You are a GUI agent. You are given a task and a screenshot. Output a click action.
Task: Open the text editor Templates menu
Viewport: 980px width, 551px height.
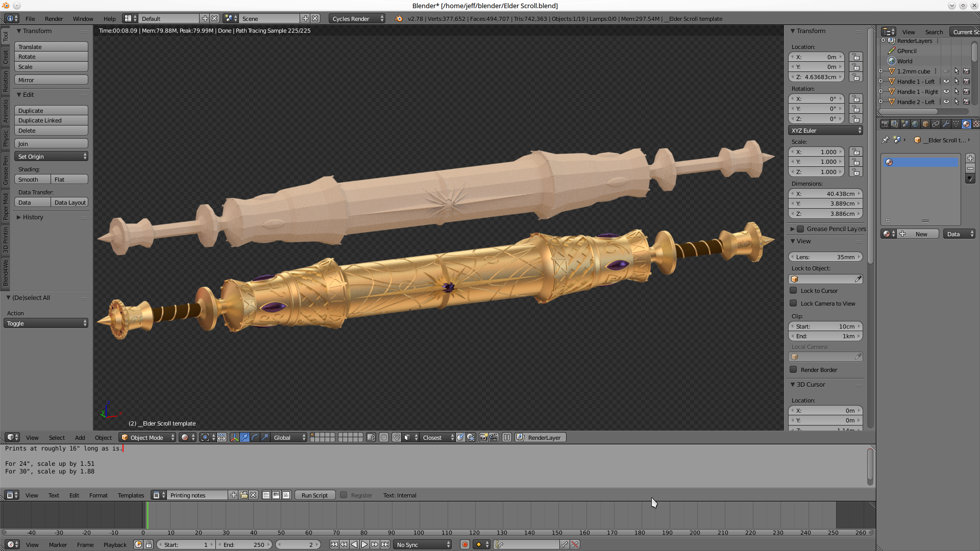click(x=131, y=495)
